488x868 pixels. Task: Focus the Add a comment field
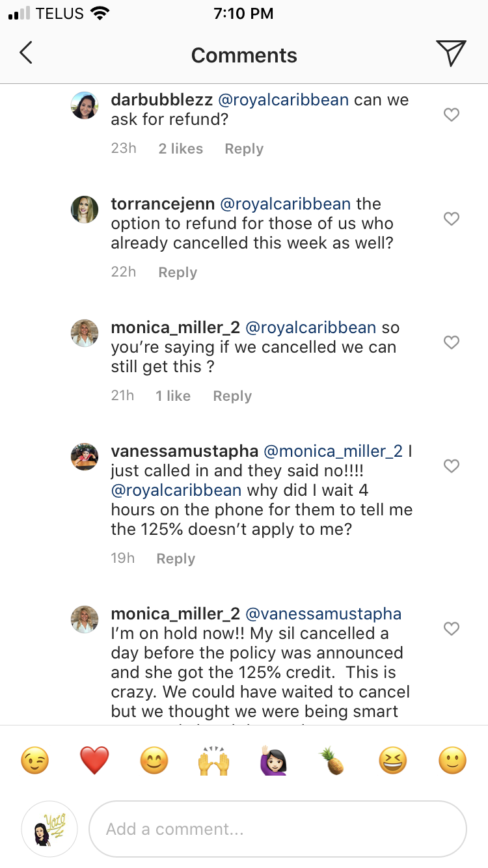tap(278, 829)
